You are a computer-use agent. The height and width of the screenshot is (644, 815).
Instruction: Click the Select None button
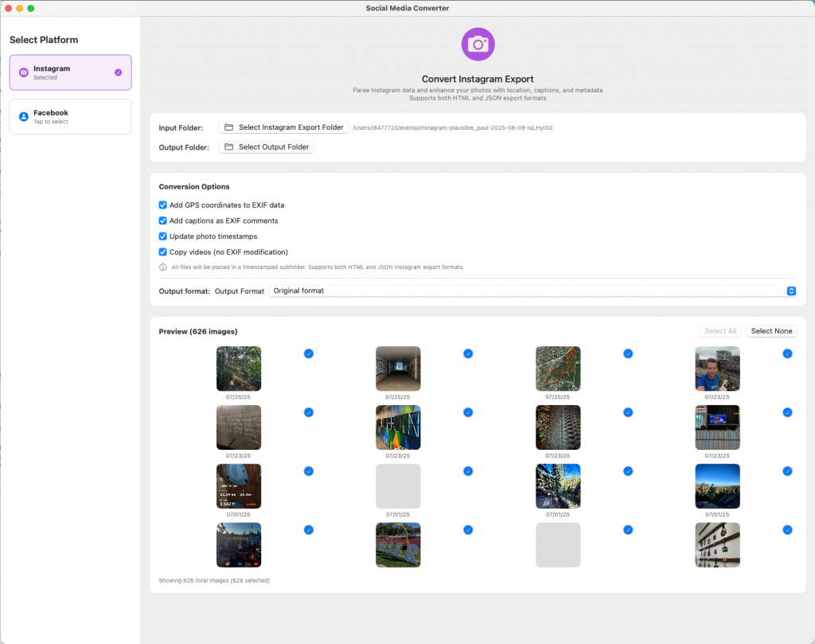tap(771, 331)
